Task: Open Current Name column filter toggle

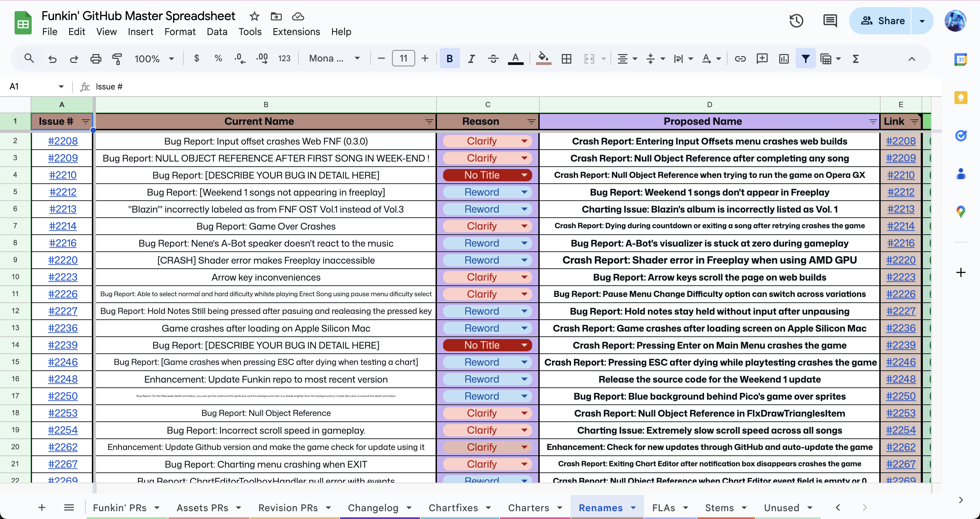Action: 429,122
